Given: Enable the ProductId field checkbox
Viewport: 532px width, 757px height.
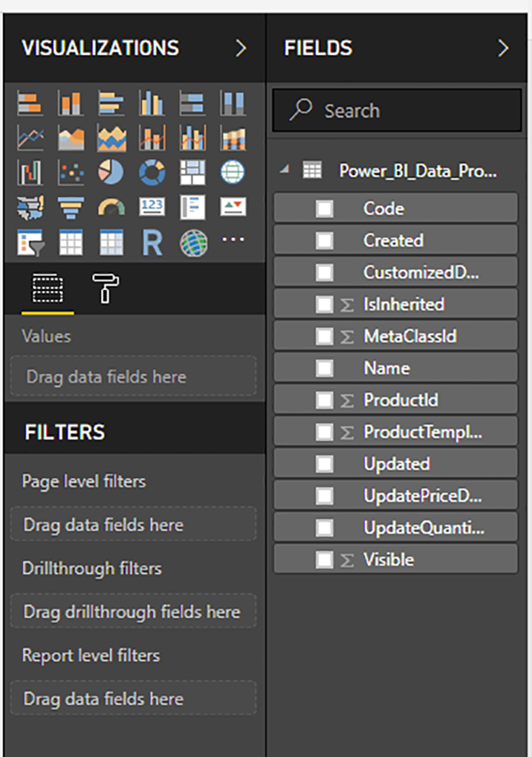Looking at the screenshot, I should tap(325, 400).
